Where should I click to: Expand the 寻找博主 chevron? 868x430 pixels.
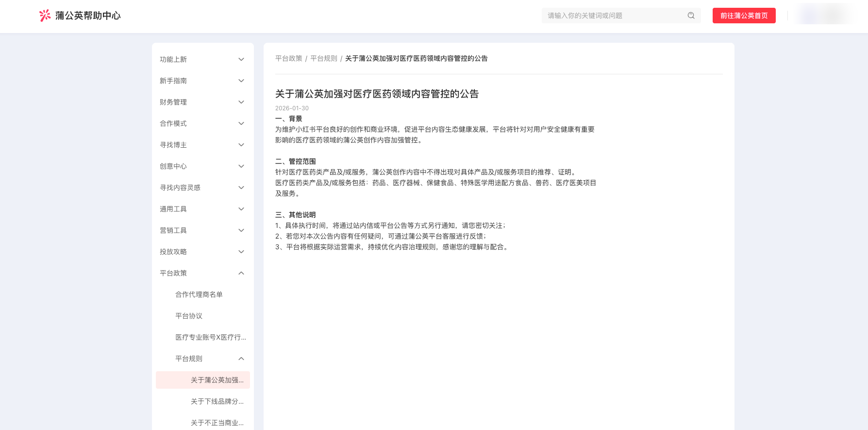click(241, 145)
